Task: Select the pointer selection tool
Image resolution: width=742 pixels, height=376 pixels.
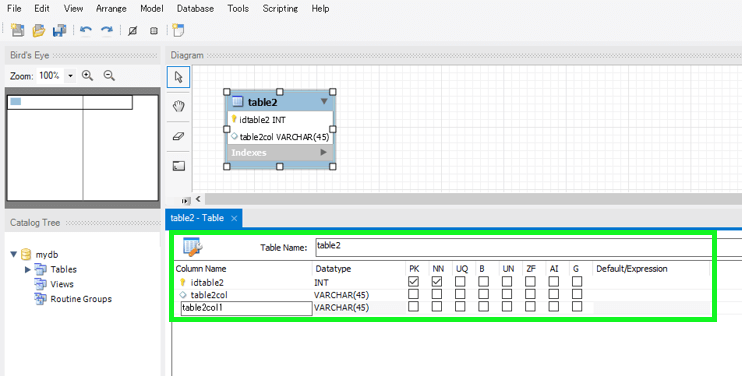Action: click(x=178, y=77)
